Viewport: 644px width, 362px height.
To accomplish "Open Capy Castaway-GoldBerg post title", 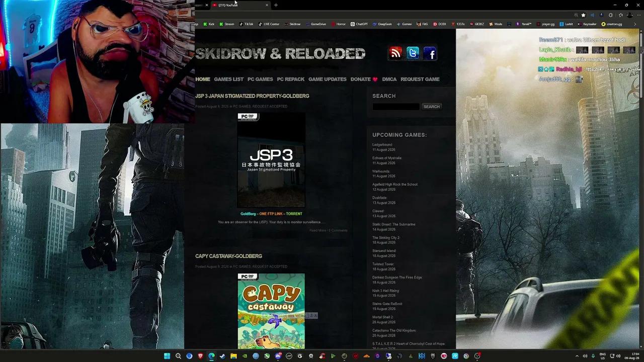I will pyautogui.click(x=228, y=256).
